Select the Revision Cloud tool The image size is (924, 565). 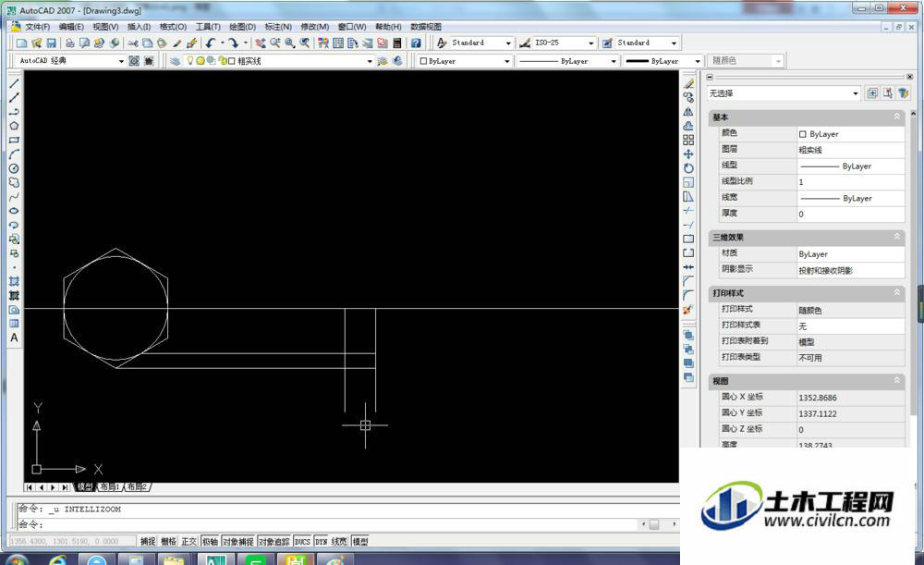[x=14, y=183]
